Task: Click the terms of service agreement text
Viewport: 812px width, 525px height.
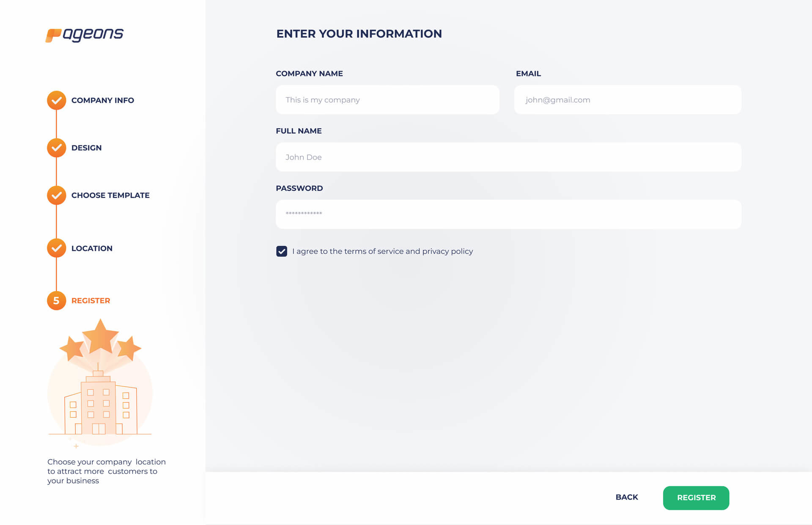Action: pyautogui.click(x=383, y=251)
